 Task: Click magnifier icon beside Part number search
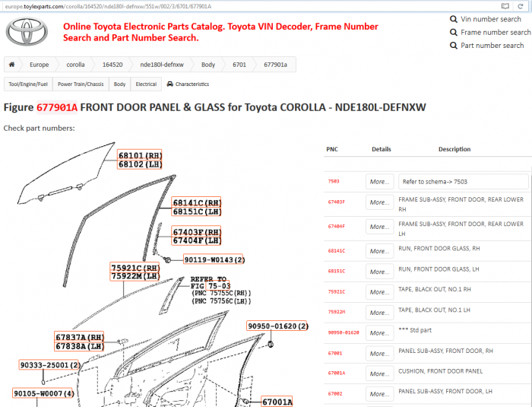(x=453, y=45)
